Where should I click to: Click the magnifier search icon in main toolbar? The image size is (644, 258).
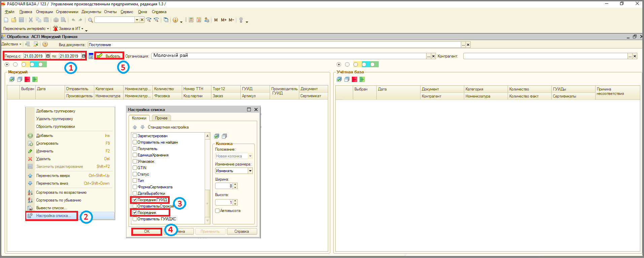pos(90,20)
